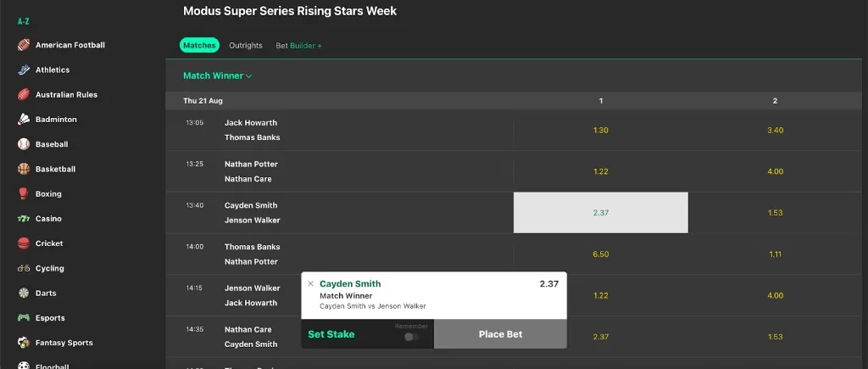Open the Bet Builder + tab

point(299,45)
